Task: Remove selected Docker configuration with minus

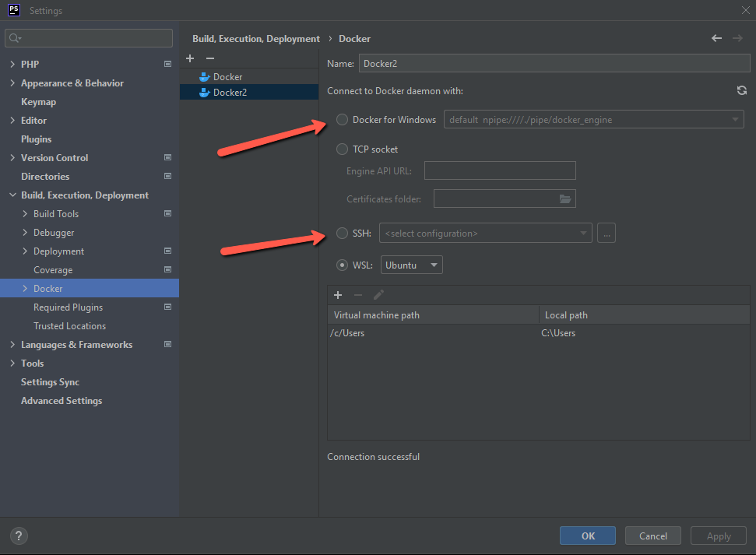Action: point(210,58)
